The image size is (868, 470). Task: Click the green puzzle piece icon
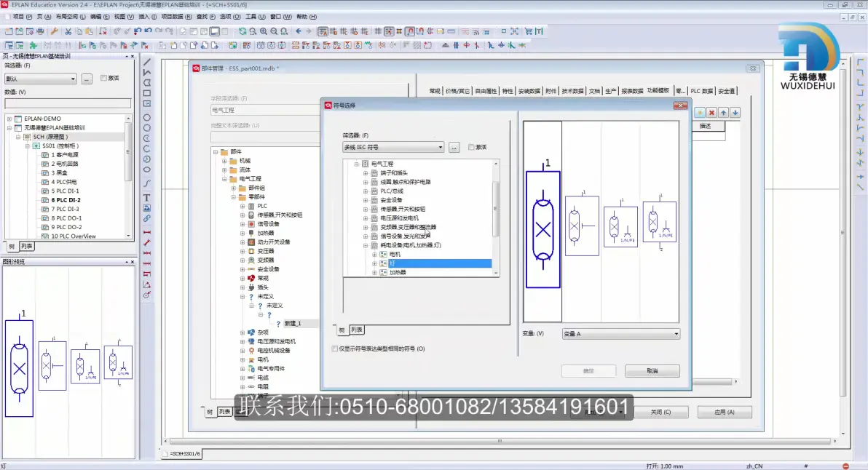(x=33, y=45)
